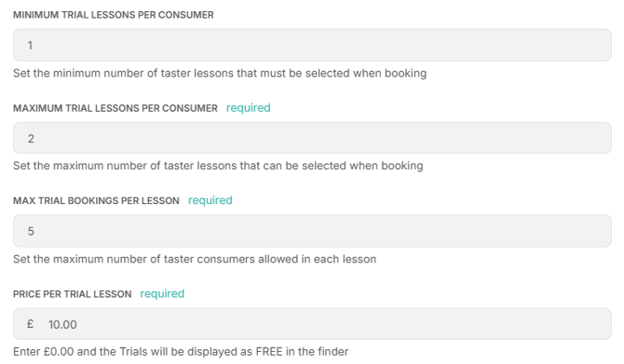Click the value 10.00 in the price field
624x364 pixels.
click(x=62, y=325)
